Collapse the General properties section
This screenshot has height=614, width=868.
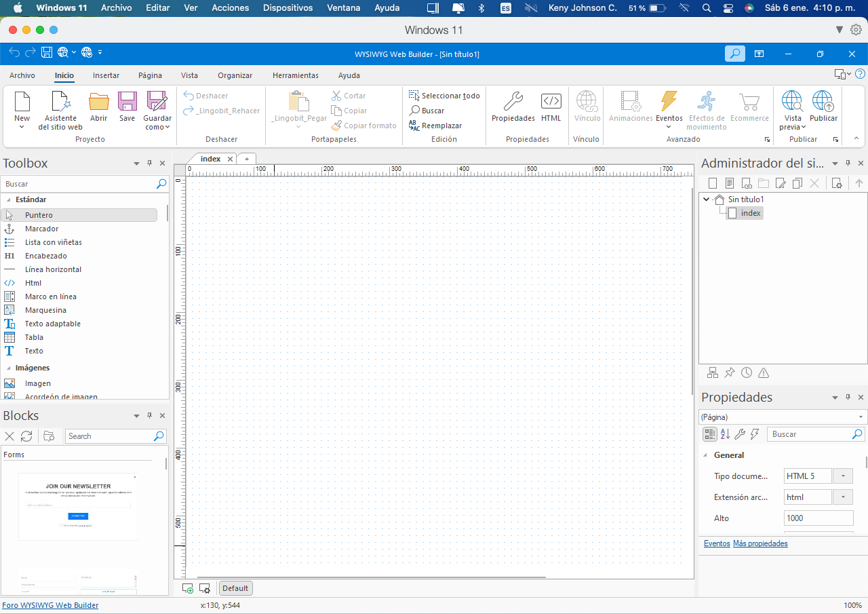706,455
